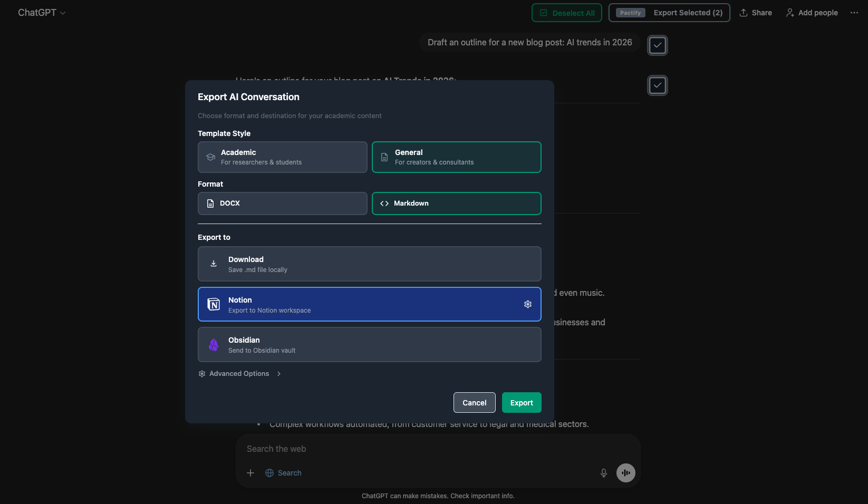Switch to the Pactify tab
The image size is (868, 504).
(630, 13)
